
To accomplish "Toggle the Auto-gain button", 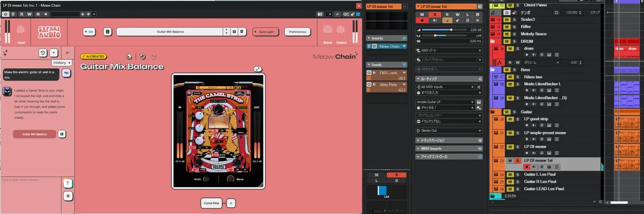I will point(266,32).
